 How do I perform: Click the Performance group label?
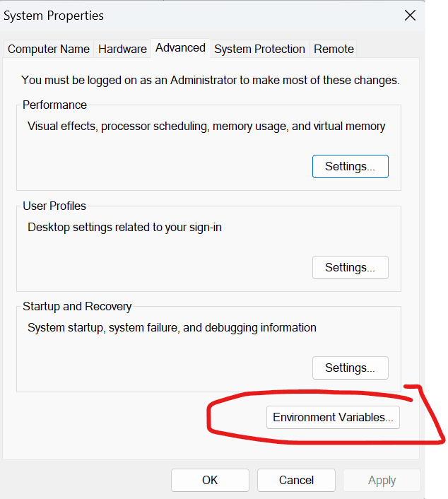click(x=54, y=105)
